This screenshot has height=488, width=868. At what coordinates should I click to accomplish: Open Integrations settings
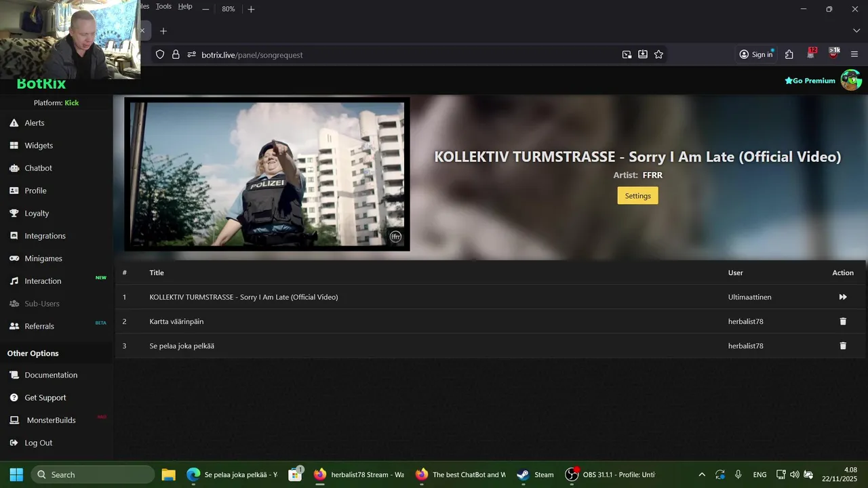tap(45, 236)
